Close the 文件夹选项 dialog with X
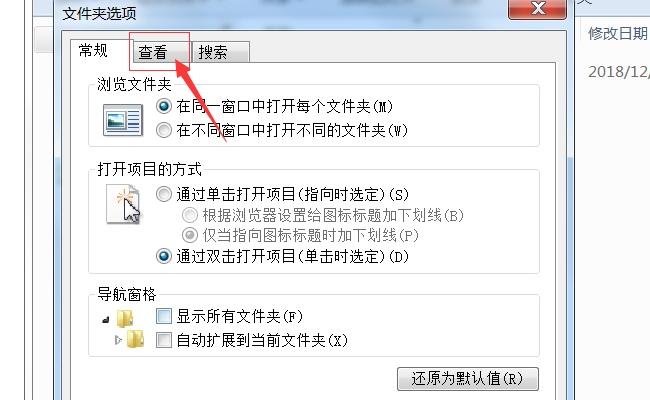The height and width of the screenshot is (400, 650). [537, 9]
